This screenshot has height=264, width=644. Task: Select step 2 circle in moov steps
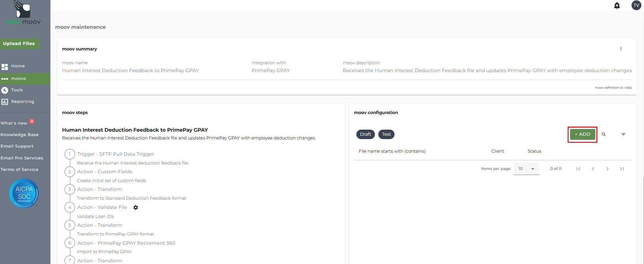coord(70,172)
